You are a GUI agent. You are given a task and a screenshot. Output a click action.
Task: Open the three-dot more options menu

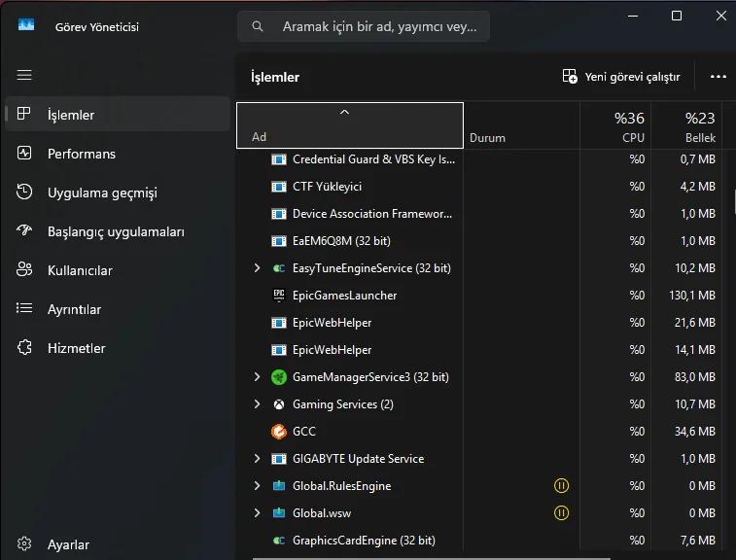(718, 77)
